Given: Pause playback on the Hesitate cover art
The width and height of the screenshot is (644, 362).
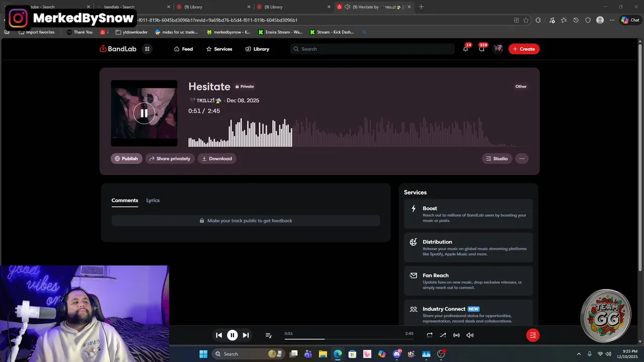Looking at the screenshot, I should click(x=144, y=113).
